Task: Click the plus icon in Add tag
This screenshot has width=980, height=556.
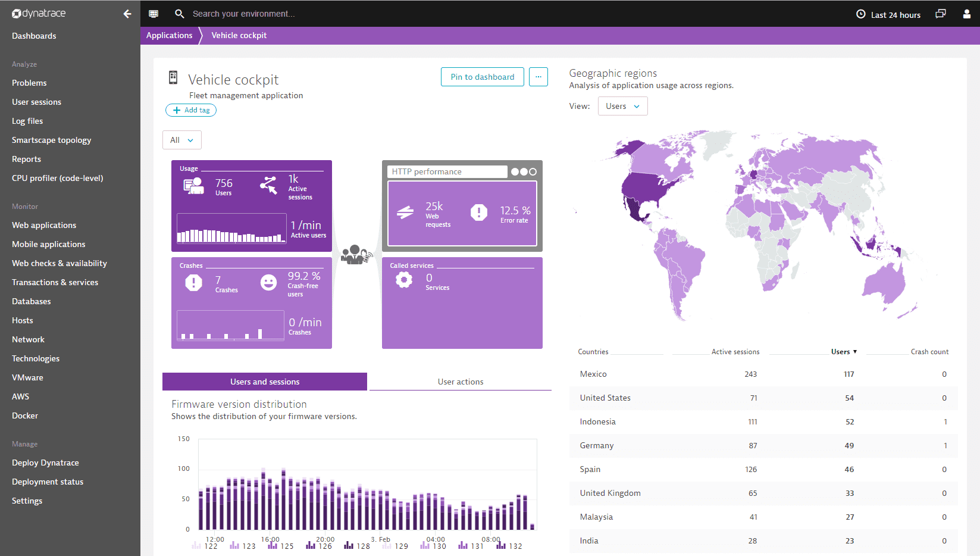Action: [177, 110]
